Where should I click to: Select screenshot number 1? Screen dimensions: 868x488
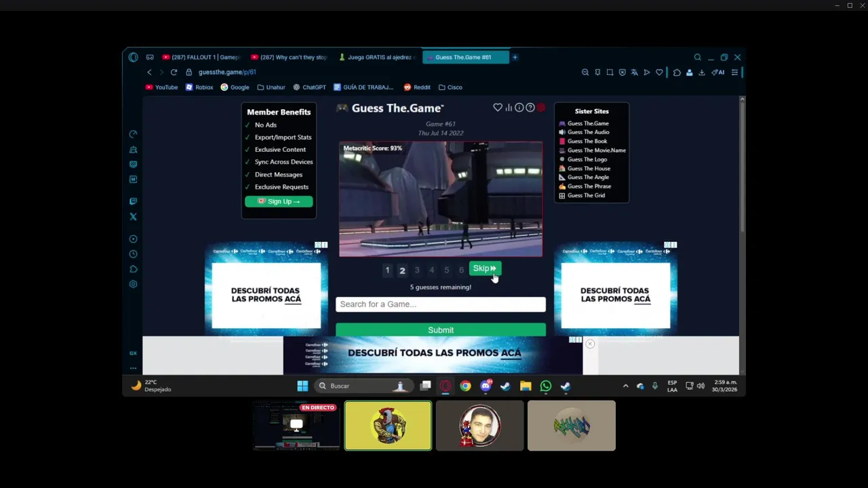pyautogui.click(x=387, y=270)
